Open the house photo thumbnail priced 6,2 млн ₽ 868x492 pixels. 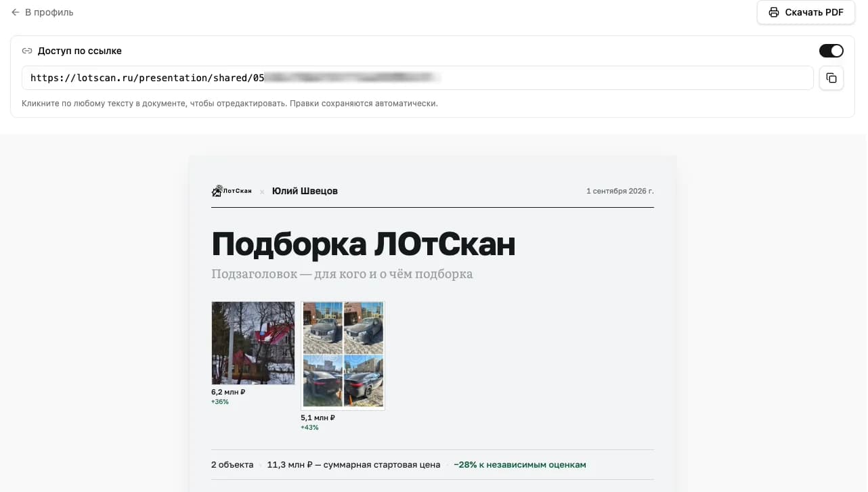[x=253, y=343]
